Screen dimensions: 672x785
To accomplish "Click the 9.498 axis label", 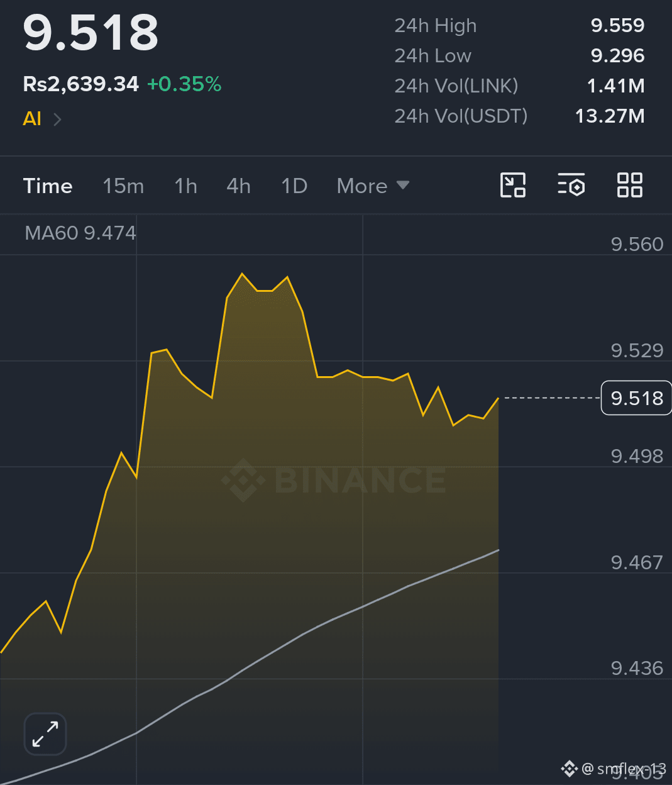I will (637, 456).
